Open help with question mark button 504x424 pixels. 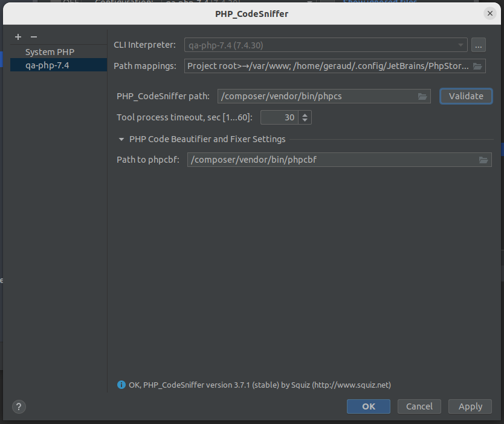(x=19, y=406)
